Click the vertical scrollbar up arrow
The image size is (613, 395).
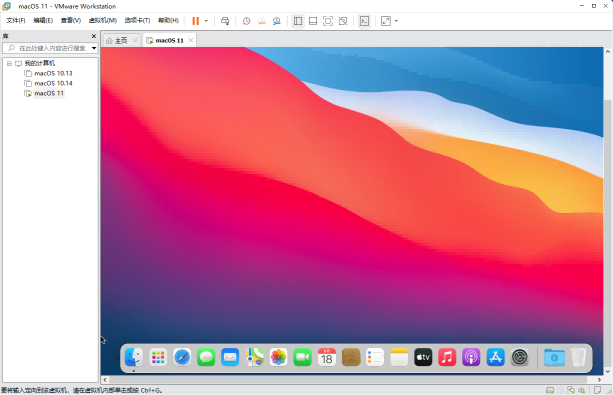pyautogui.click(x=608, y=51)
